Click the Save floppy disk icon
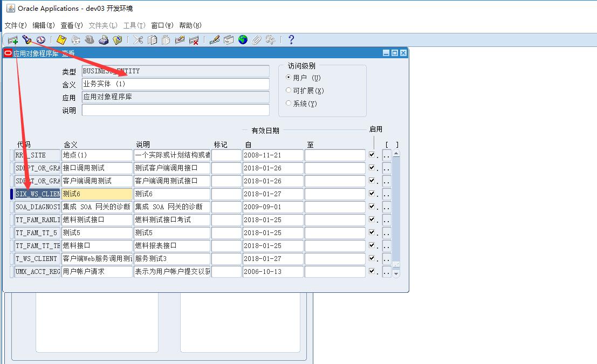This screenshot has width=597, height=364. 61,40
